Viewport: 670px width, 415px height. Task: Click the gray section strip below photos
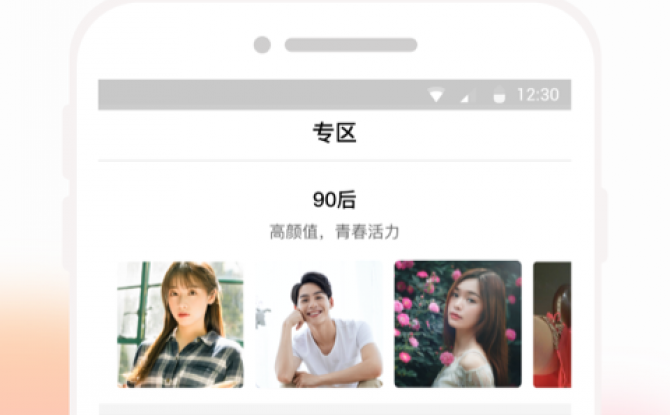pos(335,409)
